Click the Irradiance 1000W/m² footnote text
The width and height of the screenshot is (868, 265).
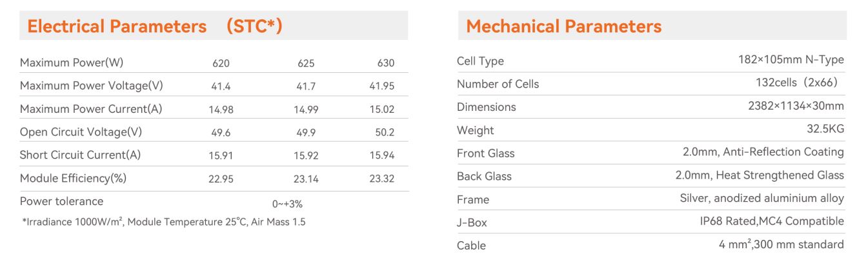coord(163,222)
